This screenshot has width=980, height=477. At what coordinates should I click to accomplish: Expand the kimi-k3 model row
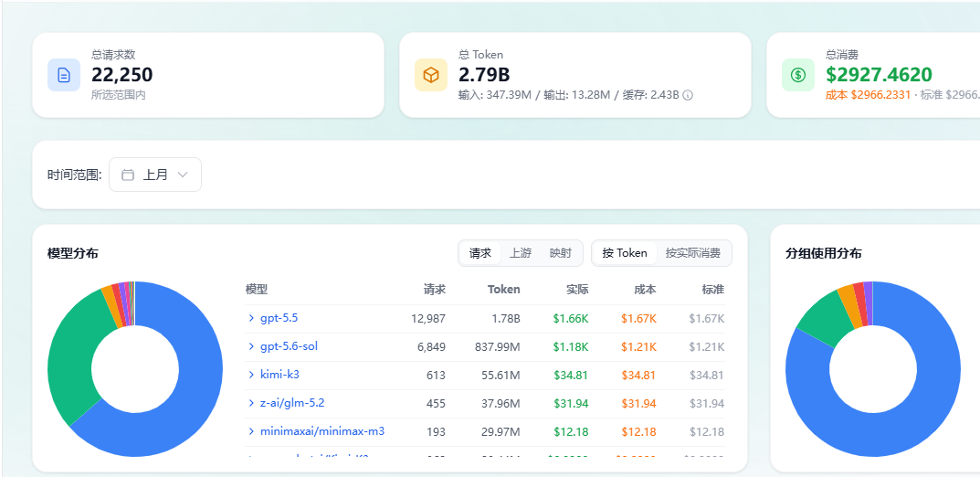pyautogui.click(x=251, y=375)
